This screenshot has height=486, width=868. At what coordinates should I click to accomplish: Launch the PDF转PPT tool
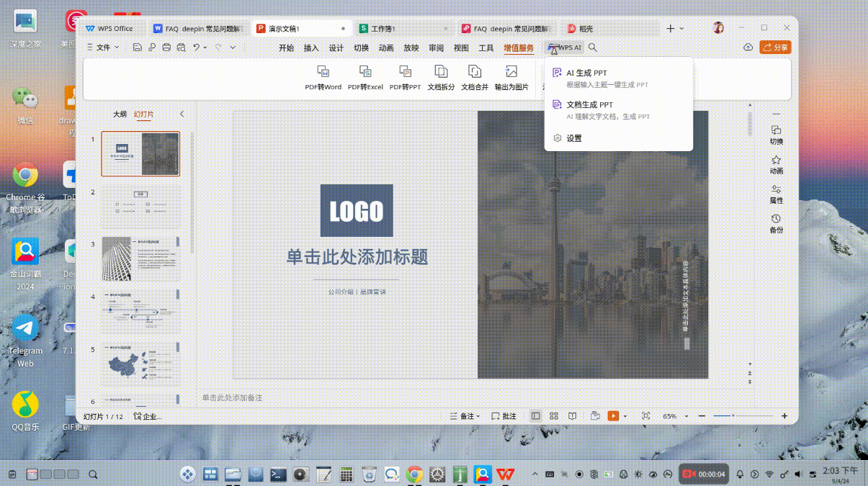(x=405, y=78)
